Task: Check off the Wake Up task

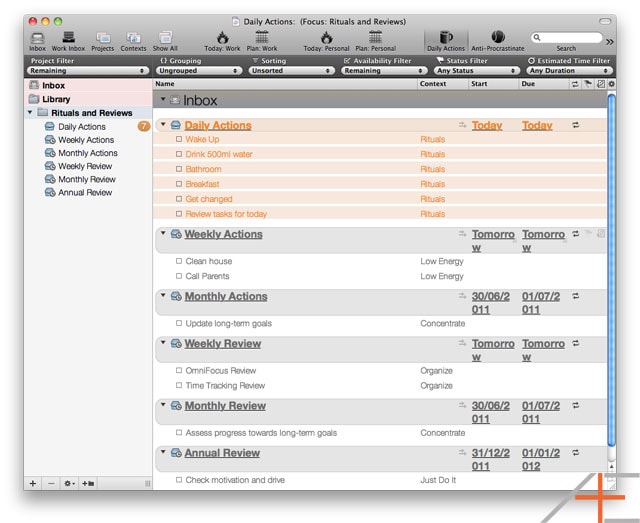Action: click(179, 139)
